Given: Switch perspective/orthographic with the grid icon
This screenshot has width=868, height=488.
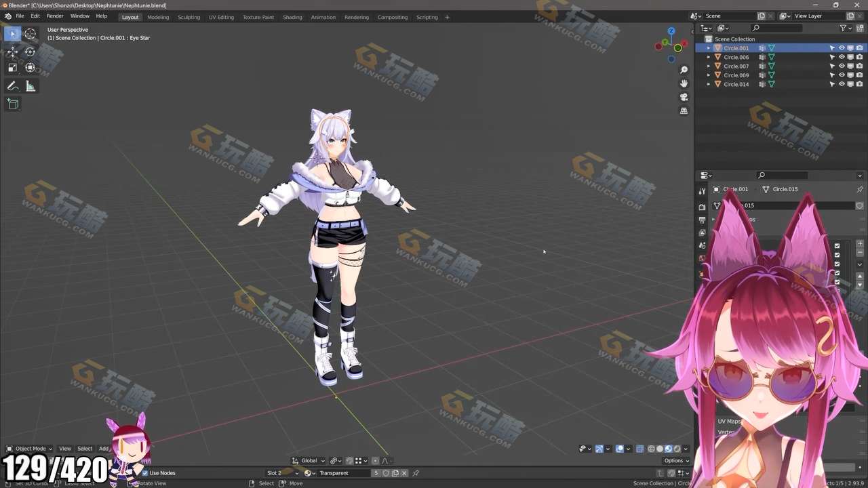Looking at the screenshot, I should coord(684,110).
